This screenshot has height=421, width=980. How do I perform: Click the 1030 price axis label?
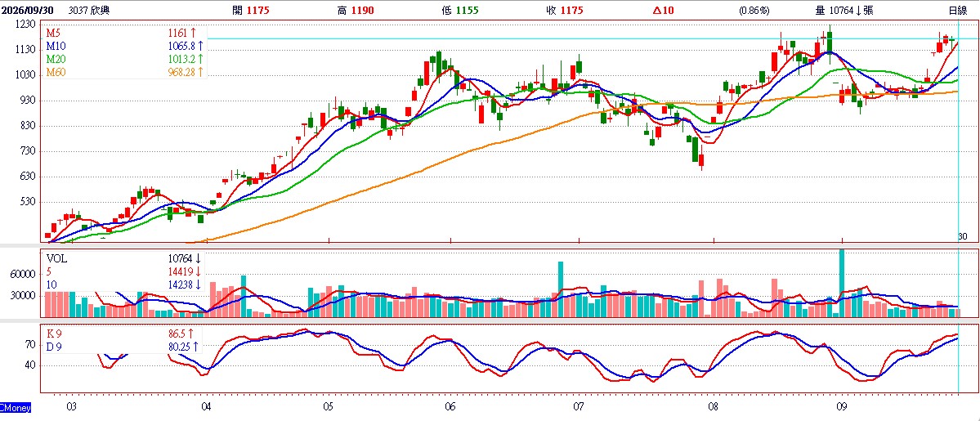click(27, 74)
